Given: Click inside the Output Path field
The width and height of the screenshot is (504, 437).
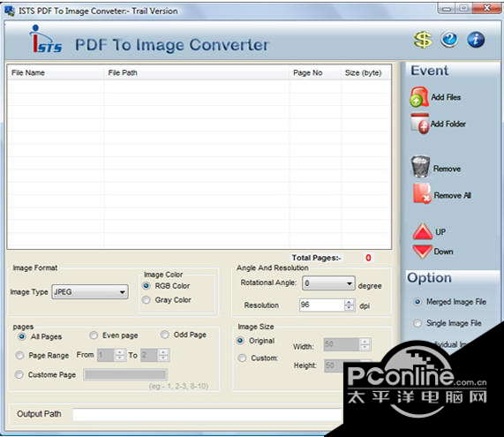Looking at the screenshot, I should click(x=207, y=415).
